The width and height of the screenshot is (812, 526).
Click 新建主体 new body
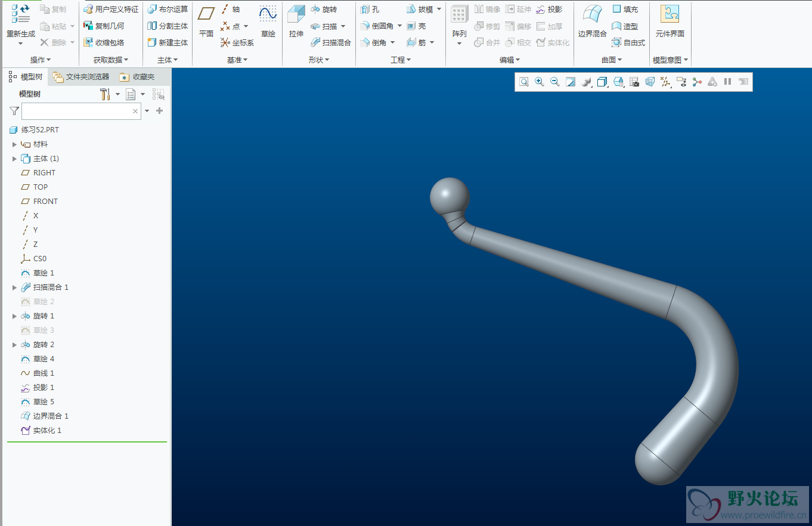[x=168, y=43]
